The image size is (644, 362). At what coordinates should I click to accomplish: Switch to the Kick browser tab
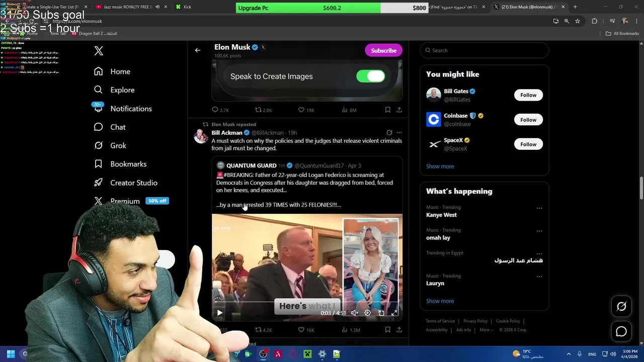188,7
